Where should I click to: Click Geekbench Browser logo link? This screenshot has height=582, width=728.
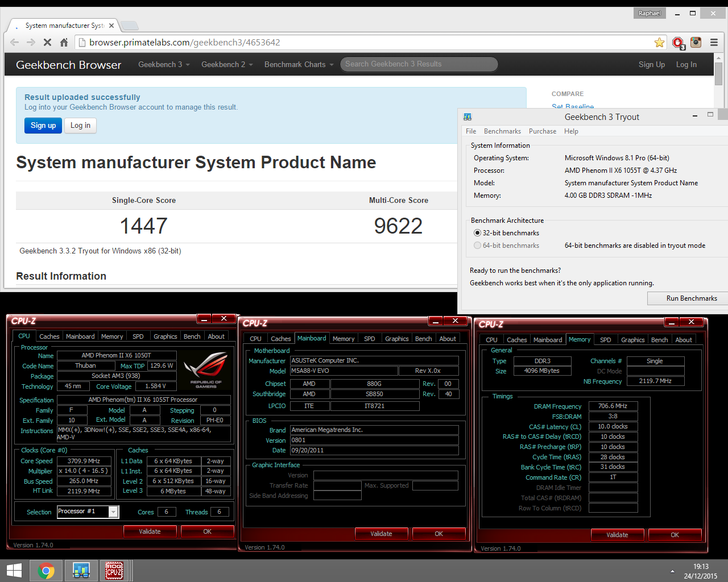click(68, 65)
